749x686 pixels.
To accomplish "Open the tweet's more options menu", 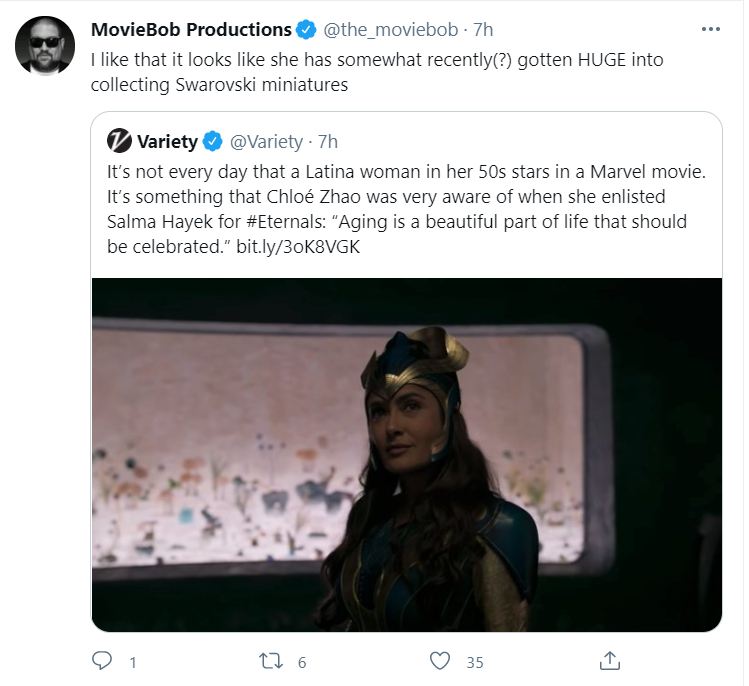I will [710, 29].
